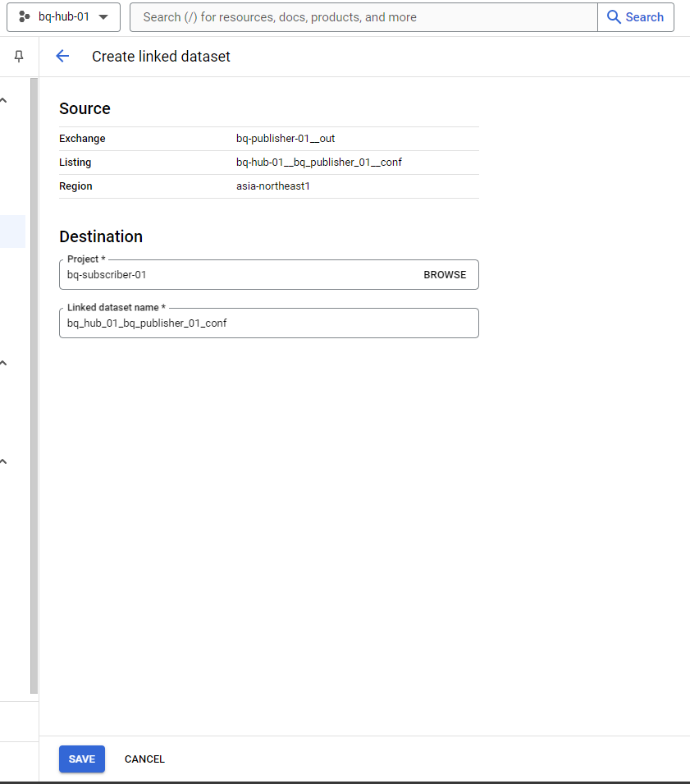Go back with the left arrow
Screen dimensions: 690x784
tap(62, 56)
